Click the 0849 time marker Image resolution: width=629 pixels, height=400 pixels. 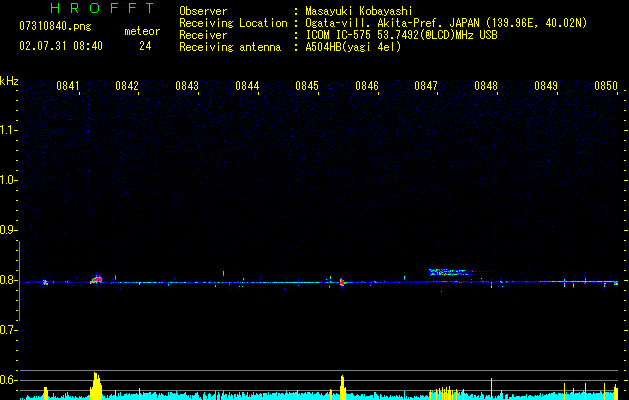(x=546, y=86)
